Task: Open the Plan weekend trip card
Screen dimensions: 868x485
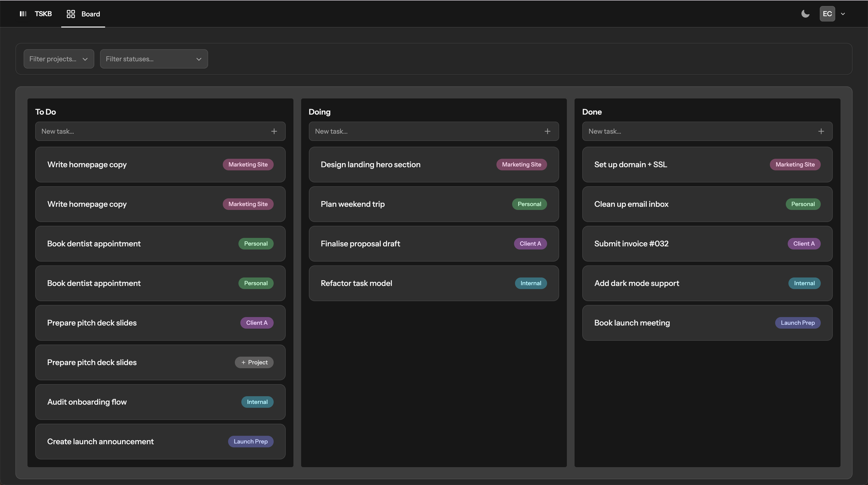Action: pyautogui.click(x=434, y=204)
